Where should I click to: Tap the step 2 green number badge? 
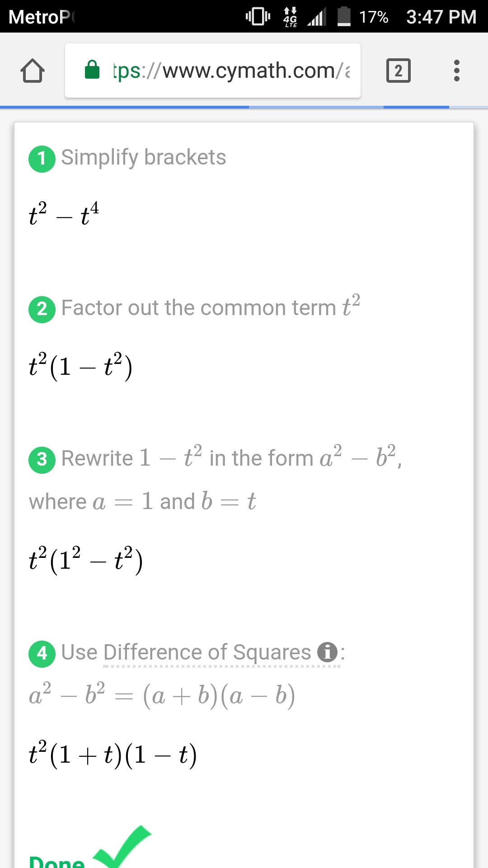tap(42, 309)
